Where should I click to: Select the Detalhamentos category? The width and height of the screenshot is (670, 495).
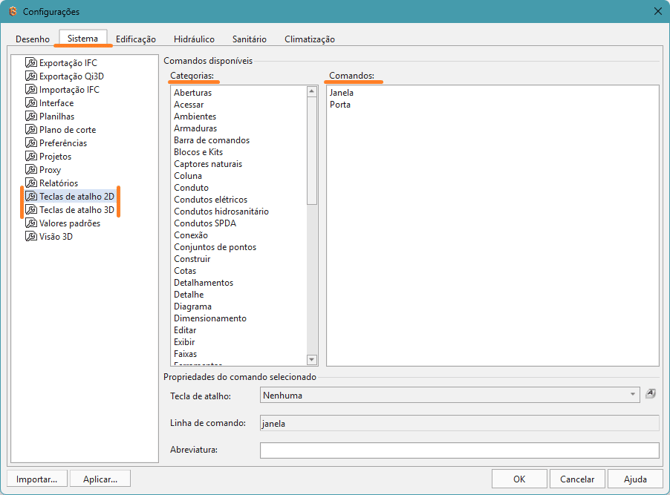(x=203, y=283)
